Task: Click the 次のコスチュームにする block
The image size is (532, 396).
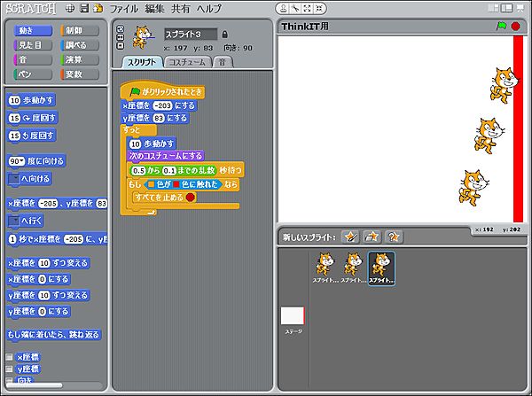Action: coord(165,156)
